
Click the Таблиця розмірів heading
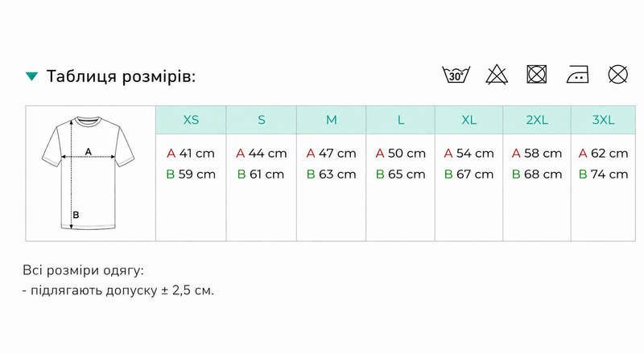(121, 76)
